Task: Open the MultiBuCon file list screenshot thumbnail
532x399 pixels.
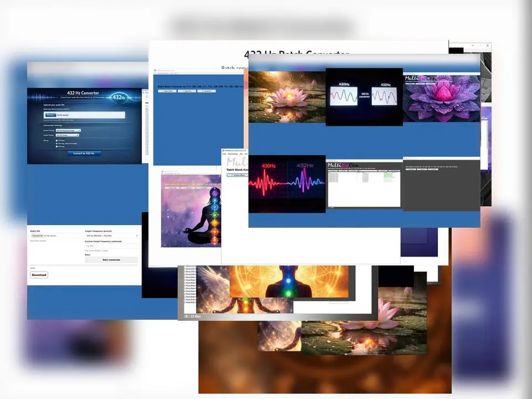Action: [x=364, y=184]
